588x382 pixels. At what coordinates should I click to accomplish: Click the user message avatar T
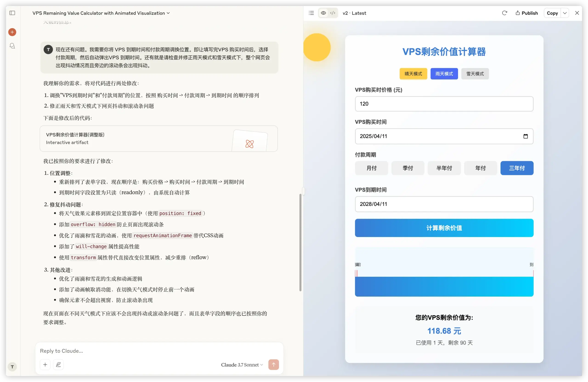(48, 49)
